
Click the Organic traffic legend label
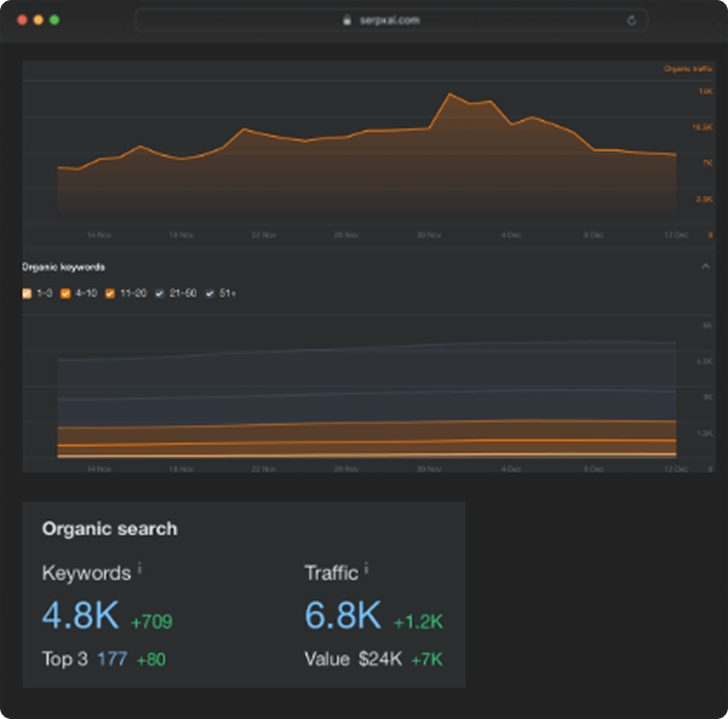point(688,69)
